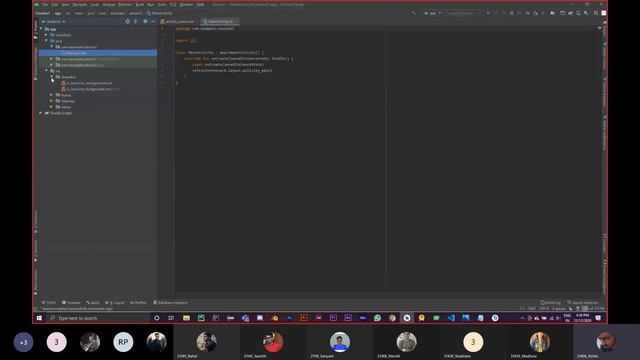Click the expand/collapse all icon in Project panel

point(136,21)
